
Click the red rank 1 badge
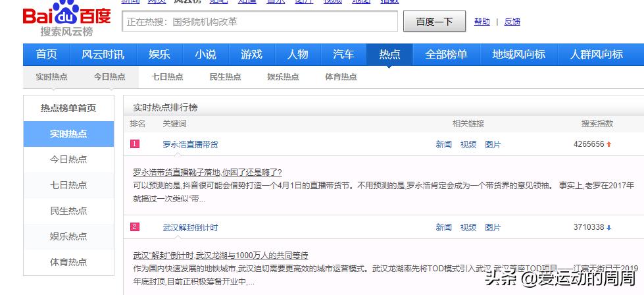click(x=135, y=144)
